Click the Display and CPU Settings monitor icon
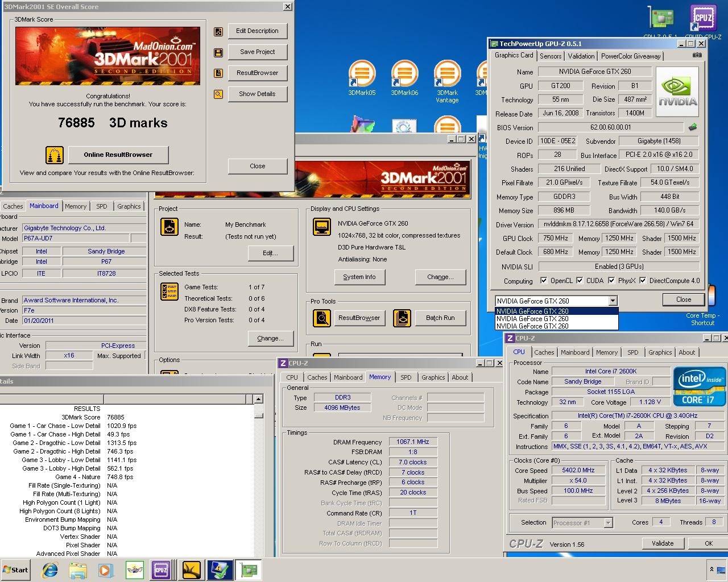 coord(322,227)
